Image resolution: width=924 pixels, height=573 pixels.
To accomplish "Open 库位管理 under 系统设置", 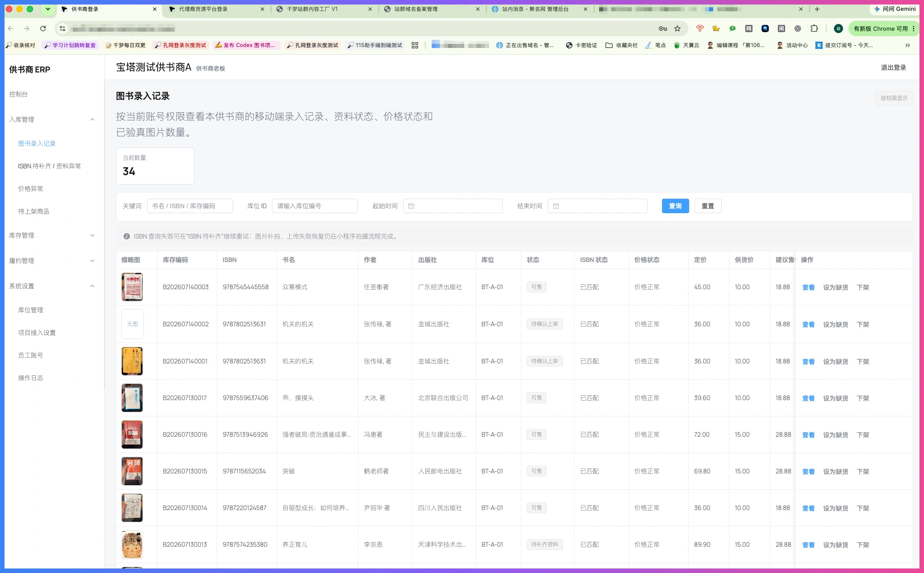I will pos(31,310).
